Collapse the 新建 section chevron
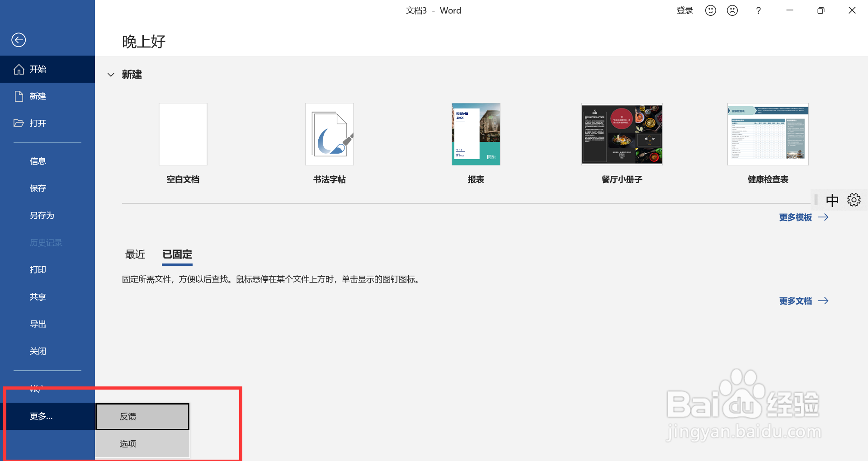Screen dimensions: 868x461 tap(111, 75)
